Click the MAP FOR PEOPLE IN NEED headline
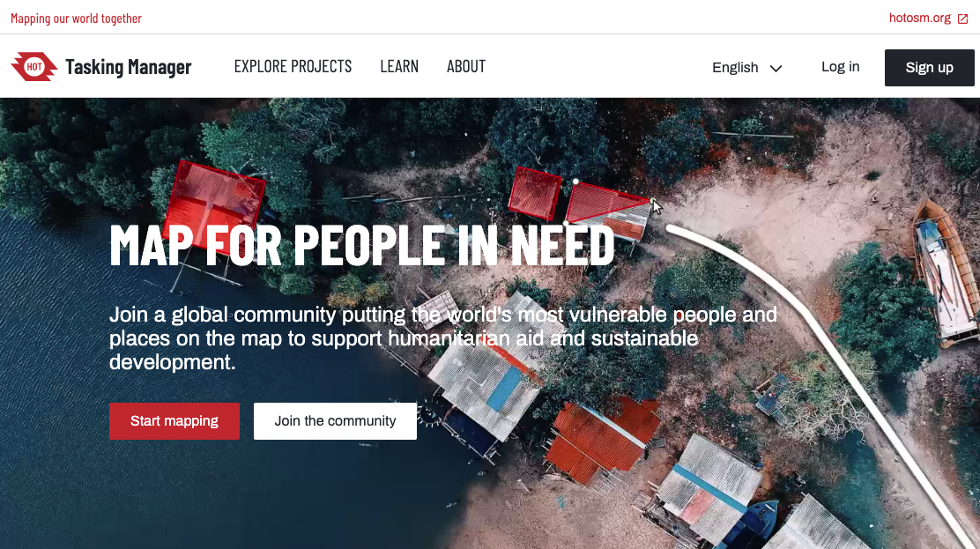This screenshot has width=980, height=549. [362, 245]
